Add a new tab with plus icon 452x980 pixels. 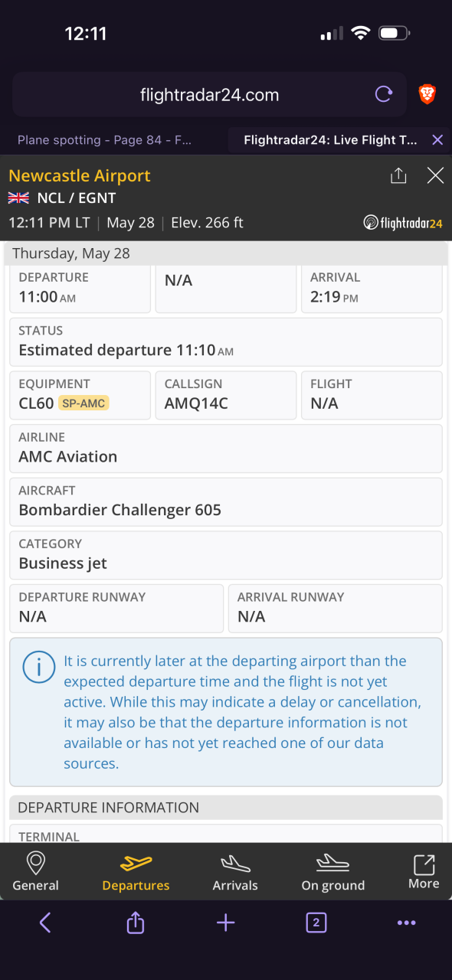click(225, 923)
